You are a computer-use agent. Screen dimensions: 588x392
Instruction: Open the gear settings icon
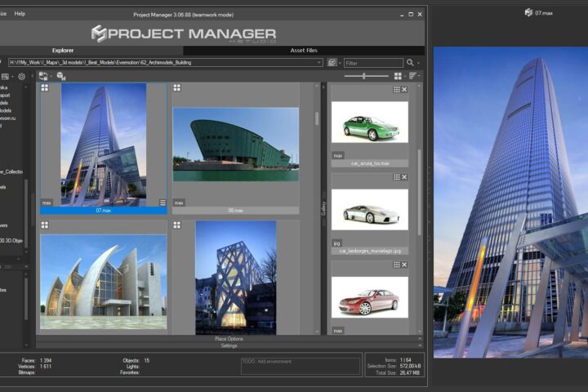coord(22,77)
